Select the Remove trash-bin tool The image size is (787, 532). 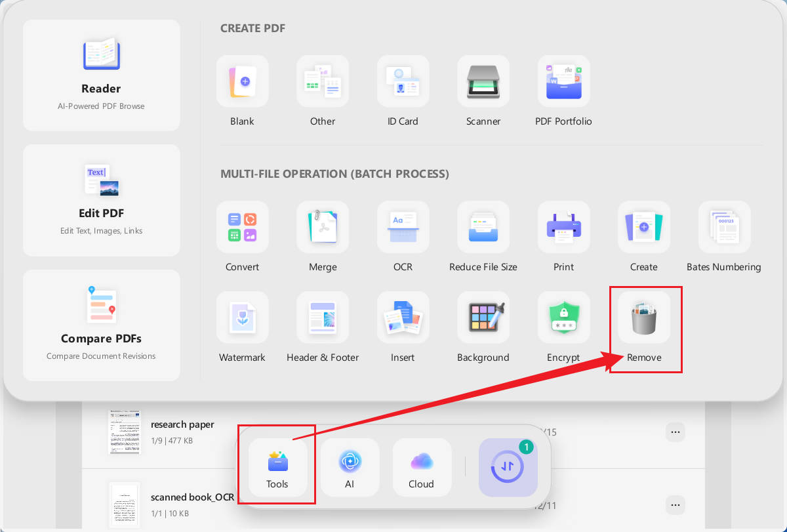(644, 317)
